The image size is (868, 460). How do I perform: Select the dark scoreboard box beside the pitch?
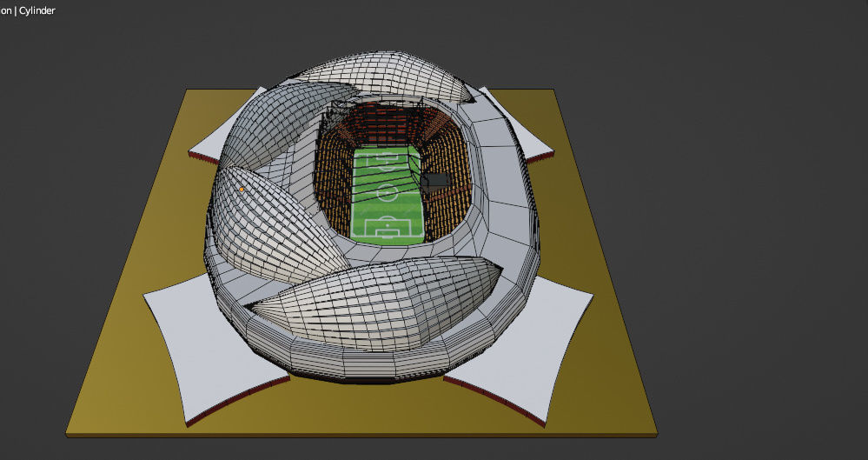(x=435, y=181)
